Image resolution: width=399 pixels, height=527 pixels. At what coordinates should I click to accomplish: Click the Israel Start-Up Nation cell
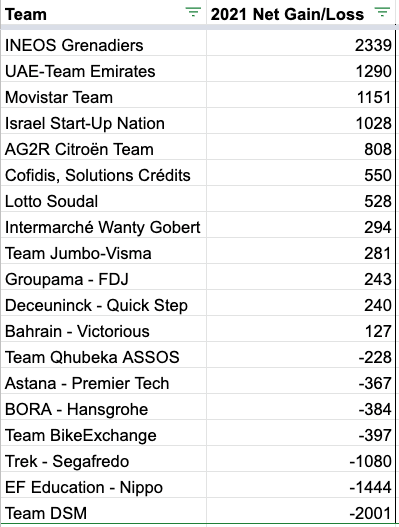[104, 123]
